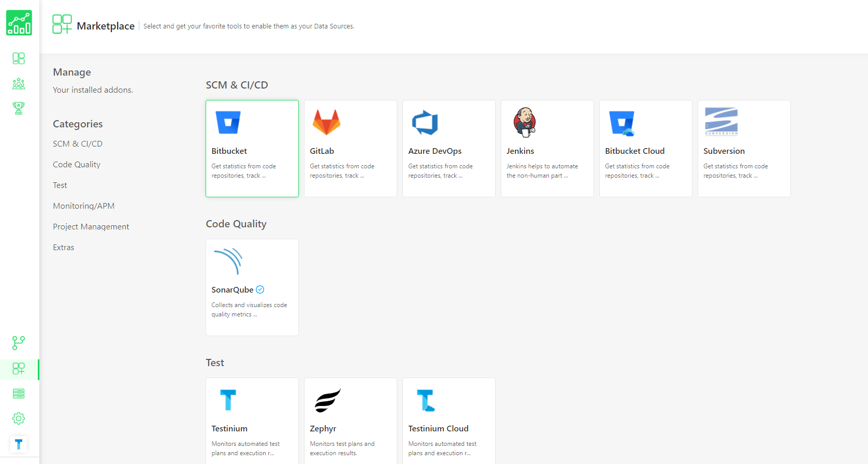Select the Test category
Screen dimensions: 868x464
pos(60,185)
